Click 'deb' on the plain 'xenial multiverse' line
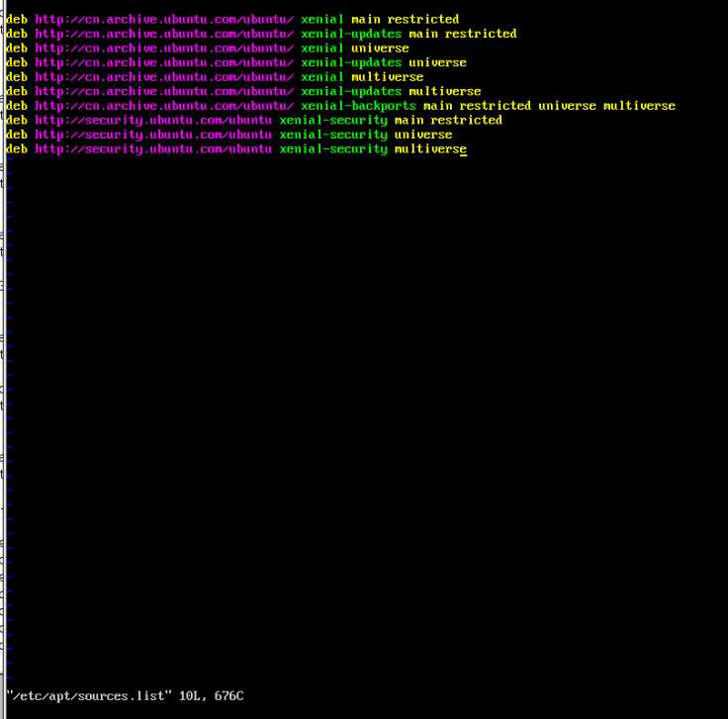The width and height of the screenshot is (728, 719). pos(17,77)
